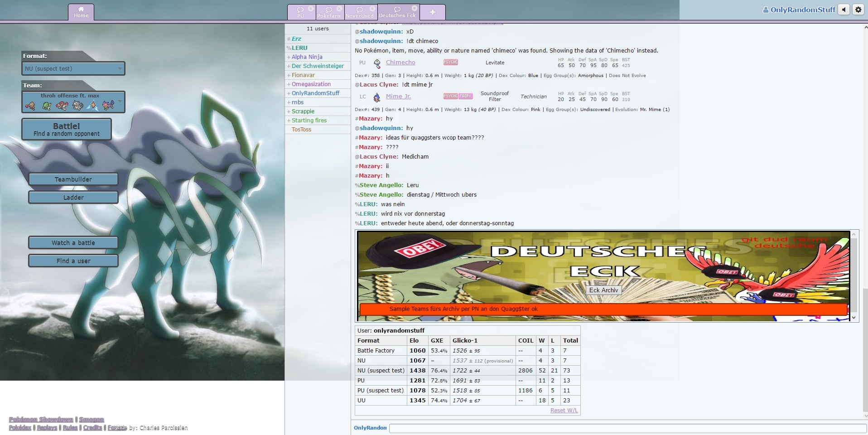Open the Pokédex footer link

pyautogui.click(x=20, y=428)
